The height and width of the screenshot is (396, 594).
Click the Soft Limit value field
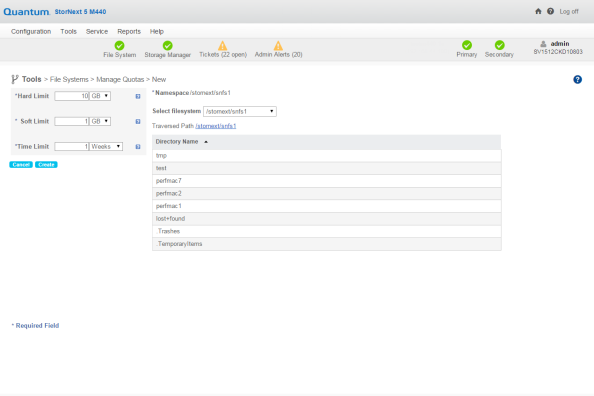click(x=72, y=121)
